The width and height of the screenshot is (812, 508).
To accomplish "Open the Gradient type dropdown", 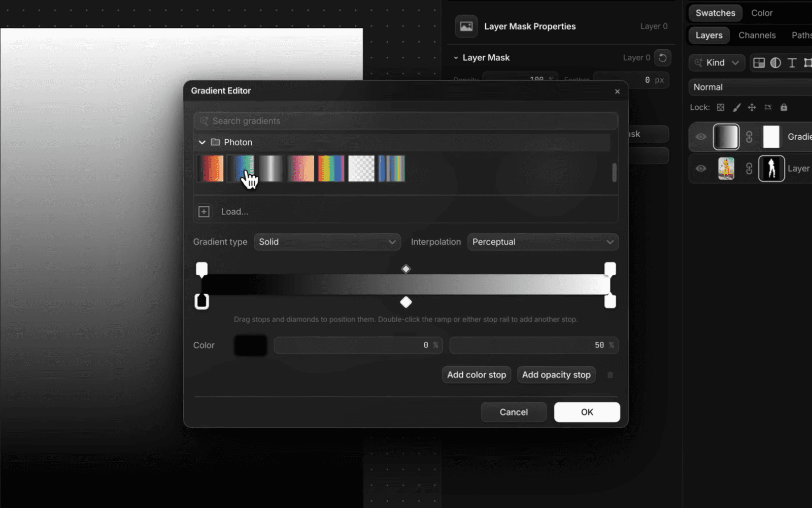I will [x=327, y=242].
